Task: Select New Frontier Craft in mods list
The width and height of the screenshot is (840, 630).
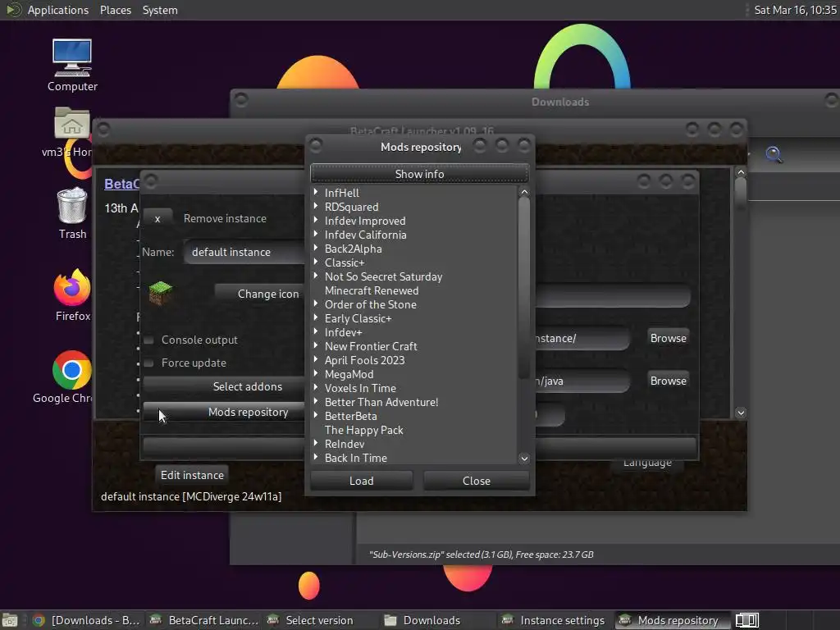Action: pyautogui.click(x=371, y=346)
